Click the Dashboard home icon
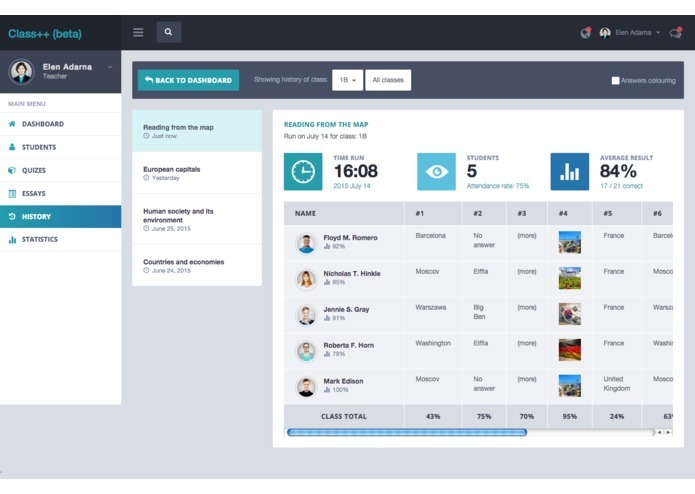Screen dimensions: 695x494 tap(12, 124)
